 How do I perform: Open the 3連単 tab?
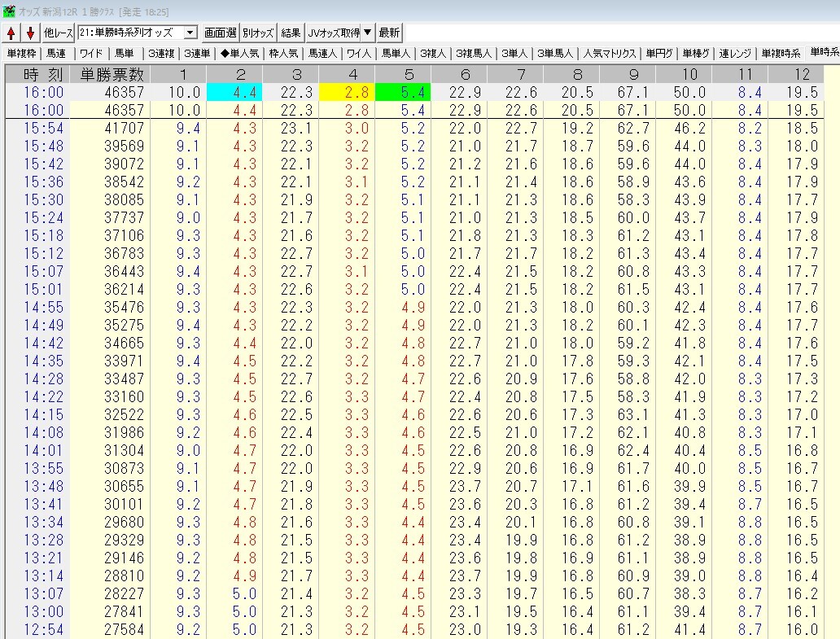pyautogui.click(x=196, y=54)
